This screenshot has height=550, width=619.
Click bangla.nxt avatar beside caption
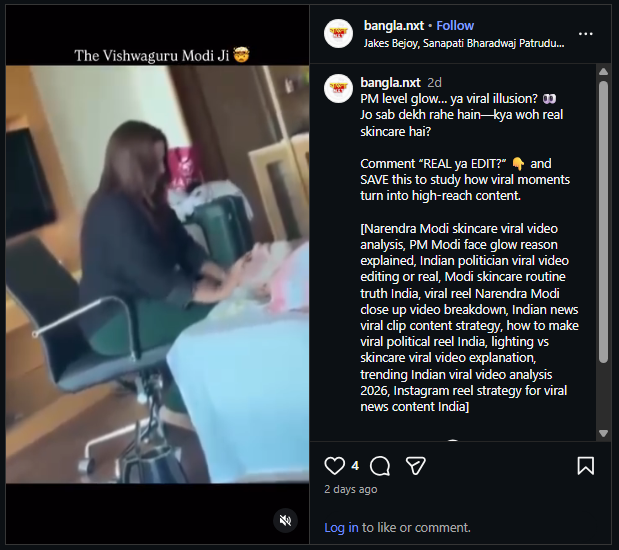pos(339,88)
